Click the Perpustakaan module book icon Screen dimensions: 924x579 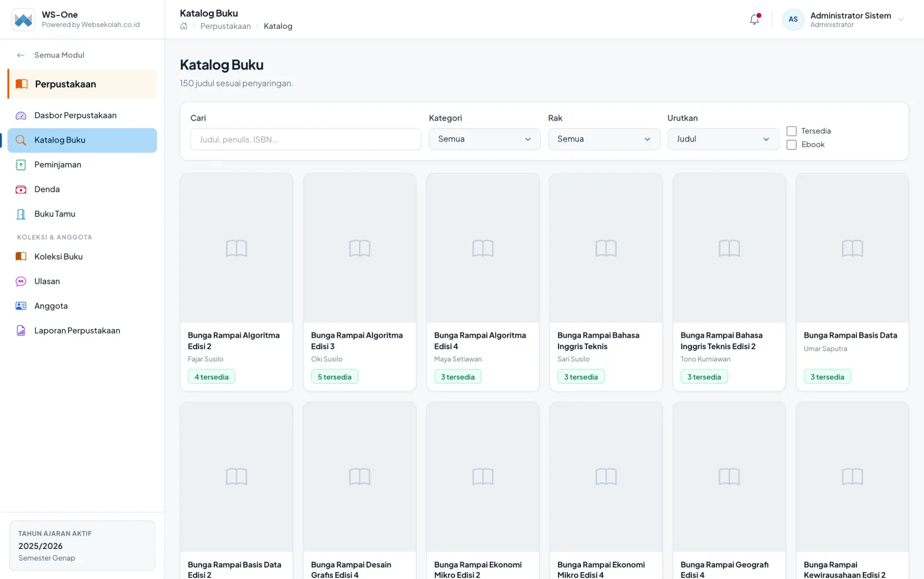(22, 84)
